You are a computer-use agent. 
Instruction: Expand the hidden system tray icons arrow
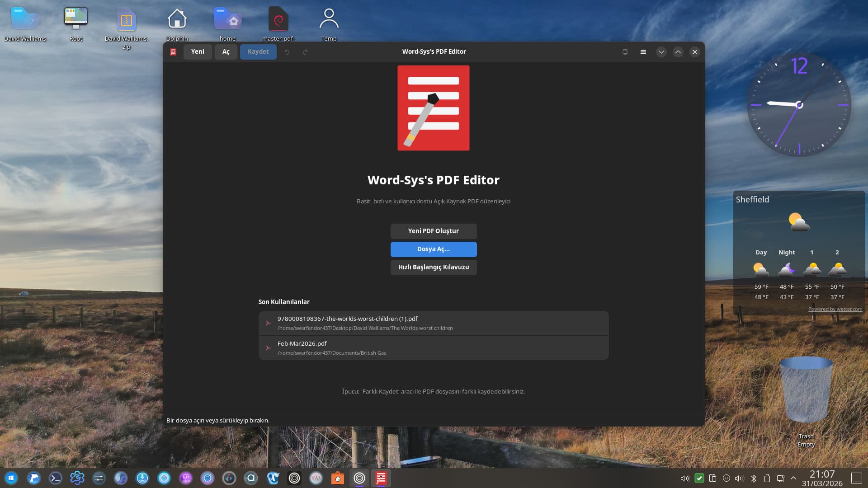pos(793,478)
